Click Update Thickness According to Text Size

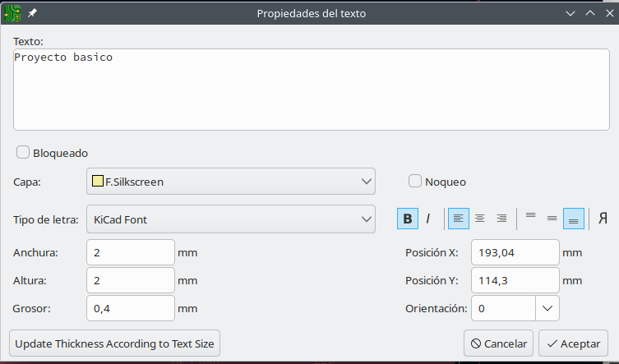pos(114,343)
